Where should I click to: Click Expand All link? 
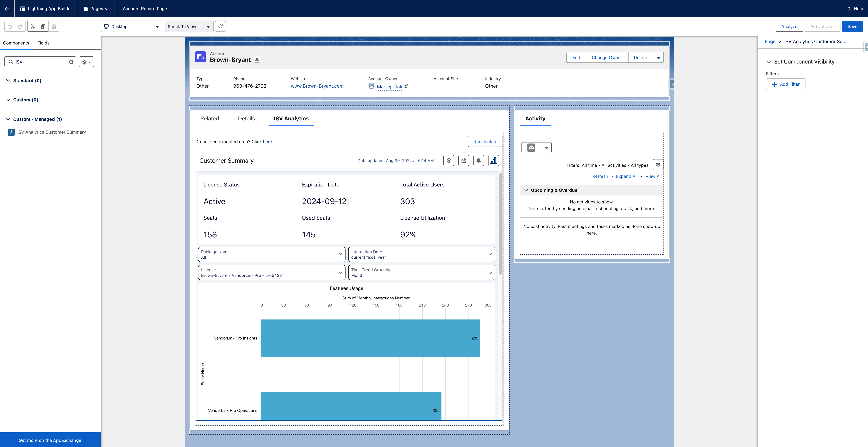[x=627, y=176]
